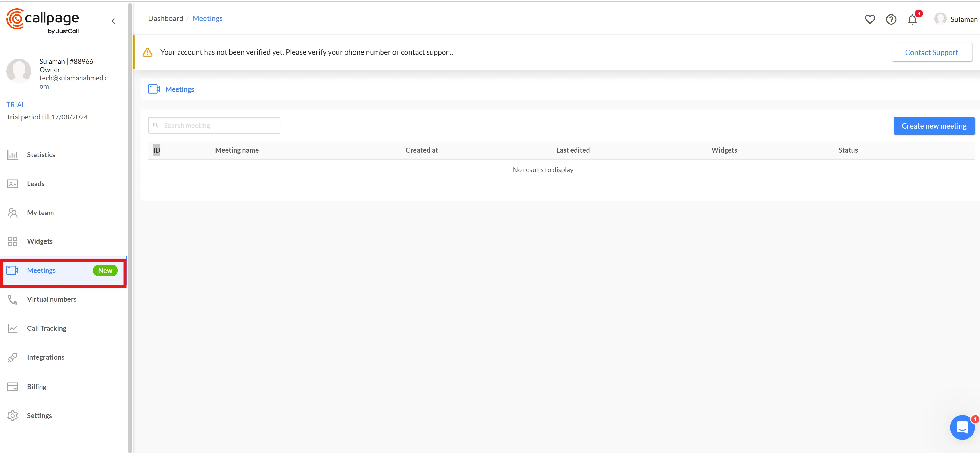Go to My team section

[40, 213]
